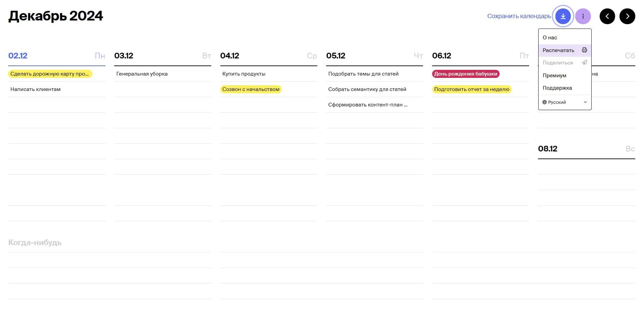Open Поддержка in the menu

(557, 88)
